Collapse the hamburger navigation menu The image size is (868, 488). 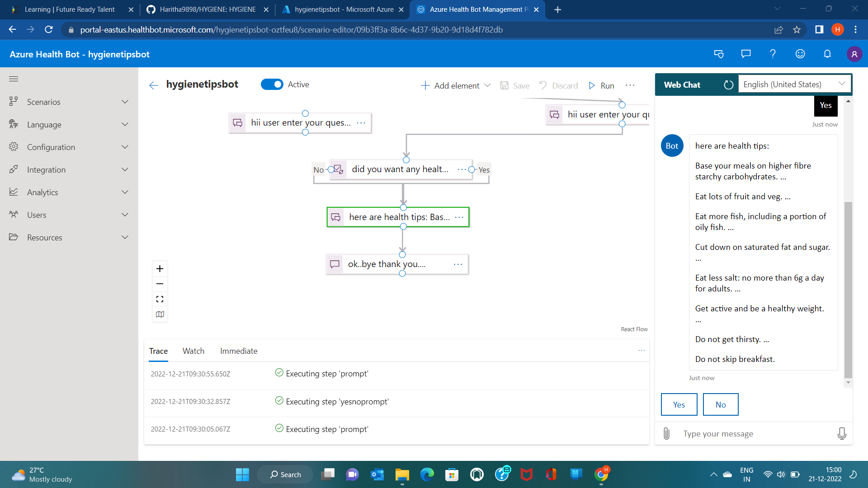[x=14, y=79]
